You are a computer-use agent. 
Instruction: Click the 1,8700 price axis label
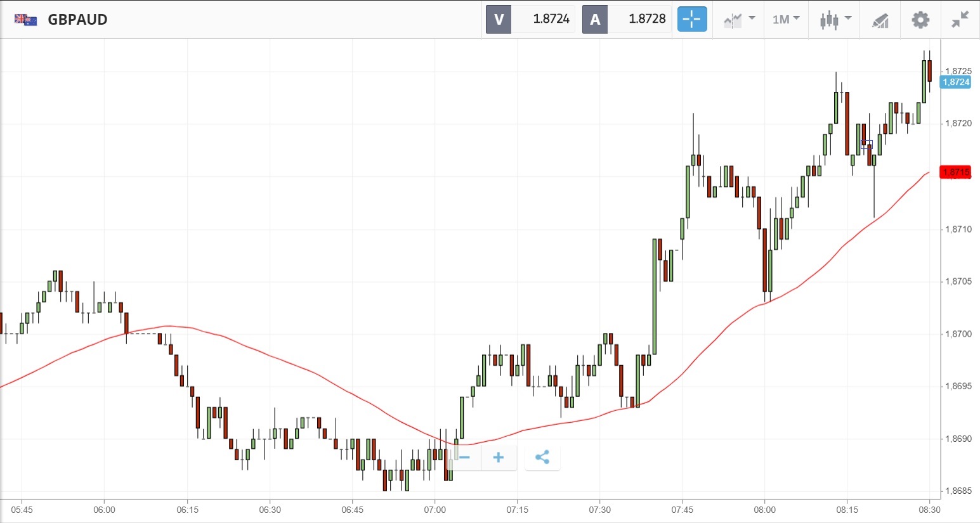(958, 334)
